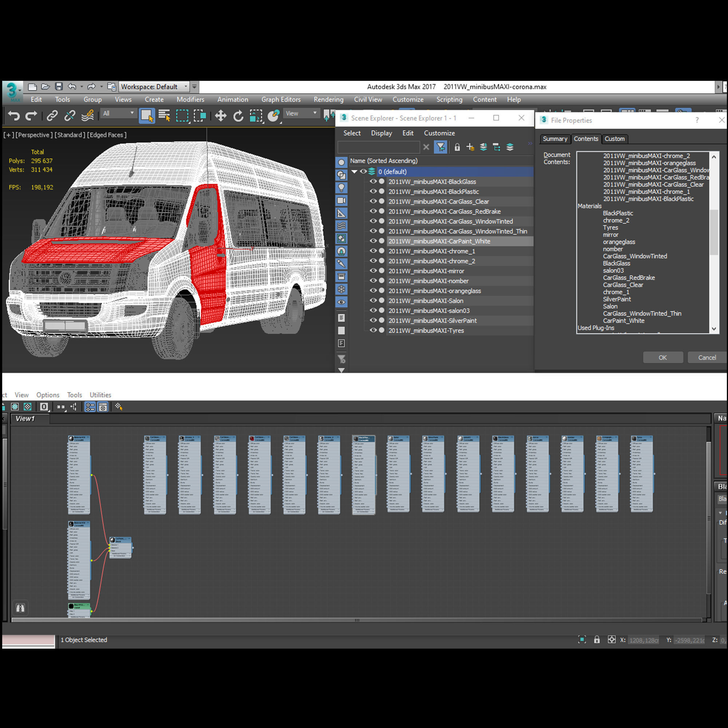Click the Sort by Hierarchy icon in Scene Explorer
Image resolution: width=728 pixels, height=728 pixels.
point(496,147)
